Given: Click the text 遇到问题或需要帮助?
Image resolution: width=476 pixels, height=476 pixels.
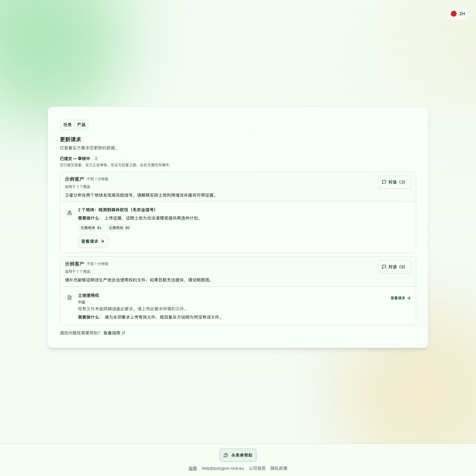Looking at the screenshot, I should click(x=80, y=333).
